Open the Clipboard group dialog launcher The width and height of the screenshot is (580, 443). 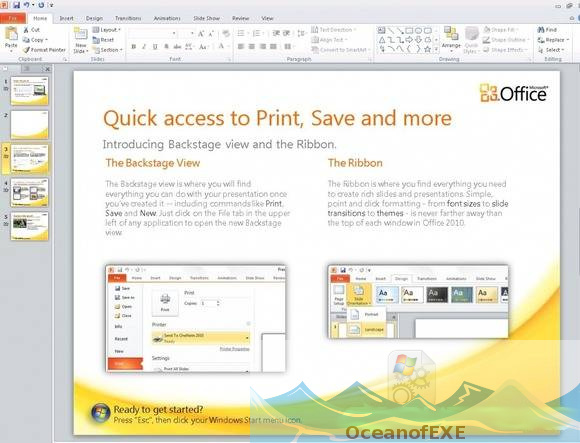tap(65, 59)
